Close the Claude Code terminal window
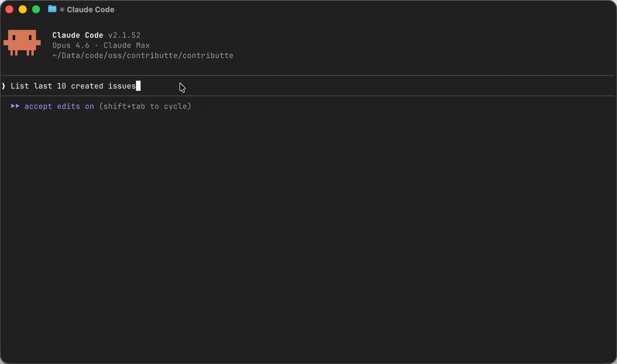This screenshot has height=364, width=617. coord(9,10)
